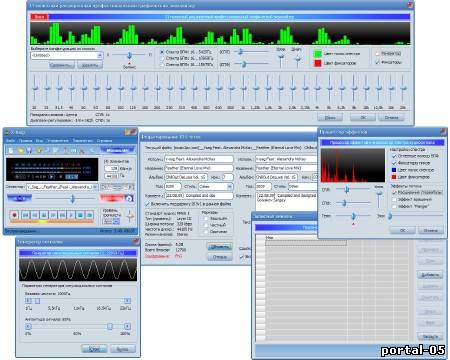This screenshot has height=360, width=450.
Task: Click the round refresh icon beside red bar
Action: coord(129,199)
